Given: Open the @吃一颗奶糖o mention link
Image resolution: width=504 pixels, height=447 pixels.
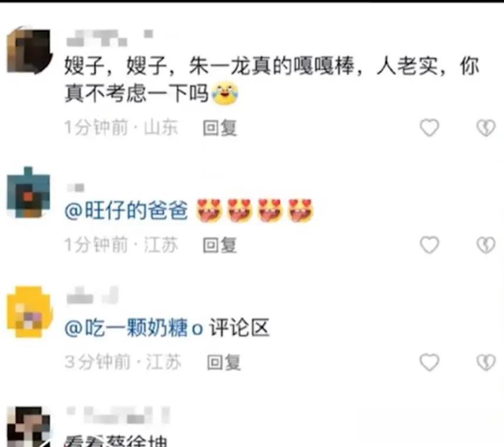Looking at the screenshot, I should 134,328.
